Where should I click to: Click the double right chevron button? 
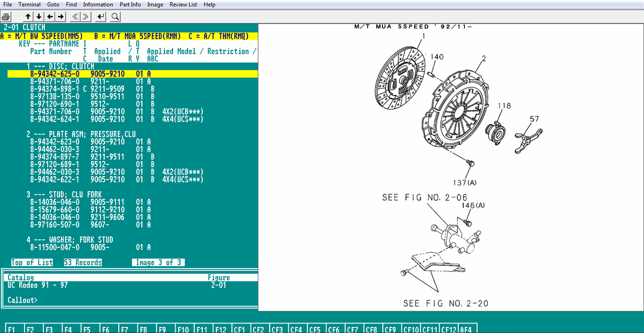[87, 17]
